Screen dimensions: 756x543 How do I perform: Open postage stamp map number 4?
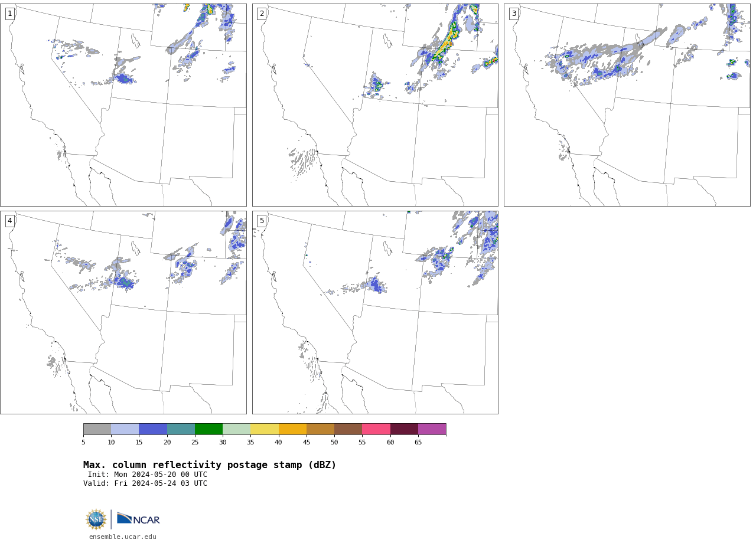coord(123,313)
